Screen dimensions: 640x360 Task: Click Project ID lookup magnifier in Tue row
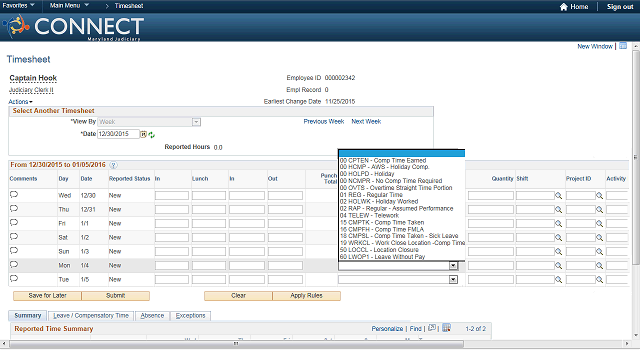pyautogui.click(x=599, y=280)
